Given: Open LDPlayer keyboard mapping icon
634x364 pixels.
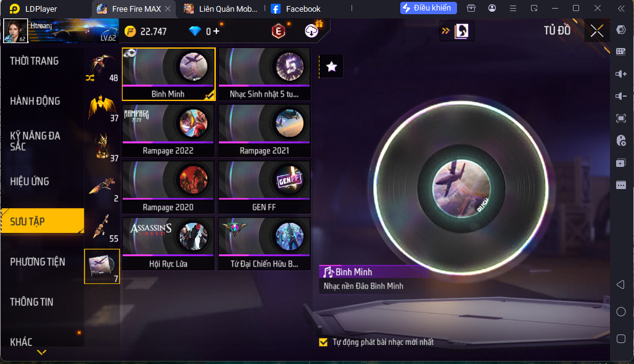Looking at the screenshot, I should pos(620,52).
